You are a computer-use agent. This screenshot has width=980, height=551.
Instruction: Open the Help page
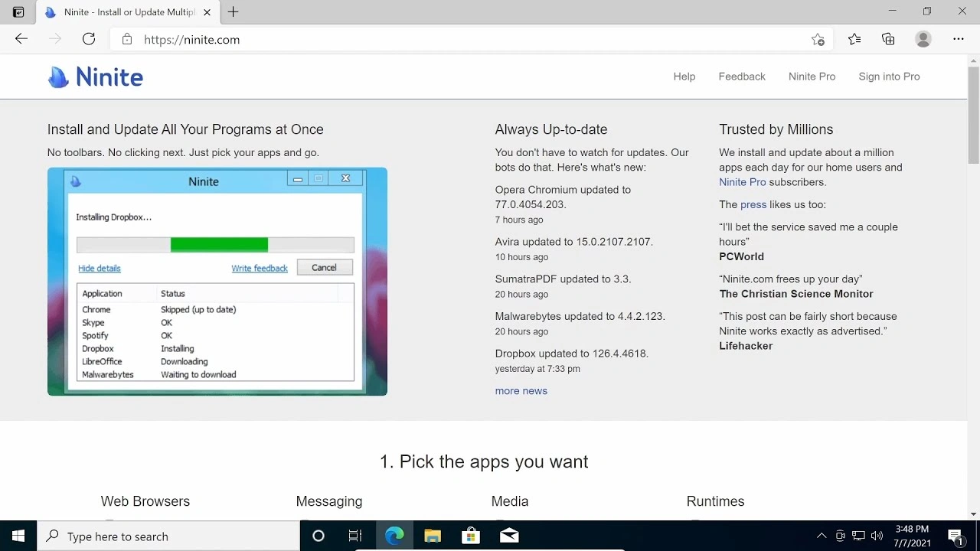(x=684, y=77)
